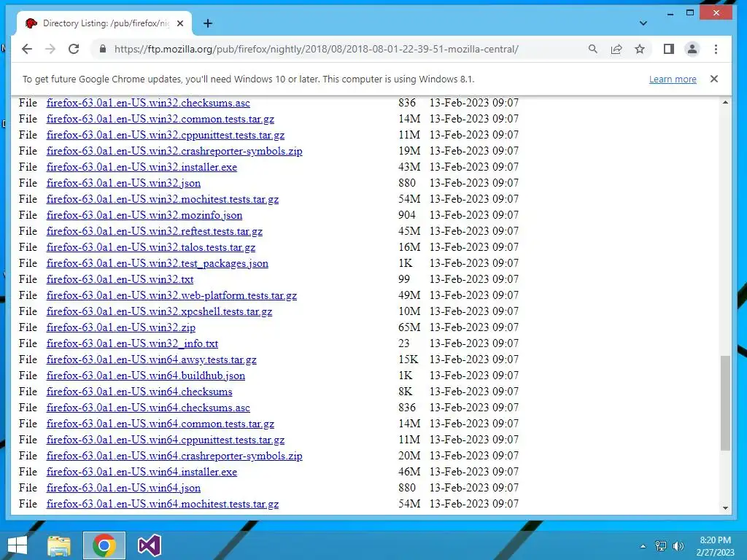Go back to the previous page
This screenshot has height=560, width=747.
[x=27, y=49]
